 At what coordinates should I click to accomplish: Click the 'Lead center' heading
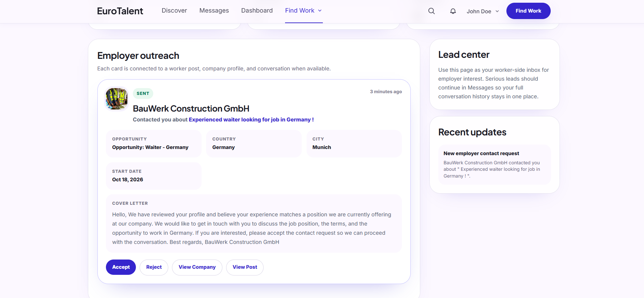464,54
